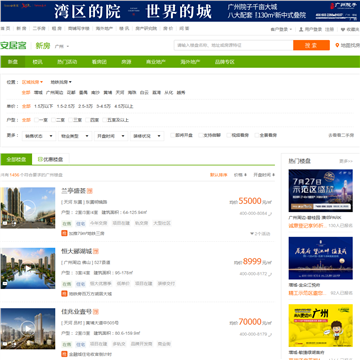Select 热门活动 in the green menu
The width and height of the screenshot is (360, 360).
[67, 62]
